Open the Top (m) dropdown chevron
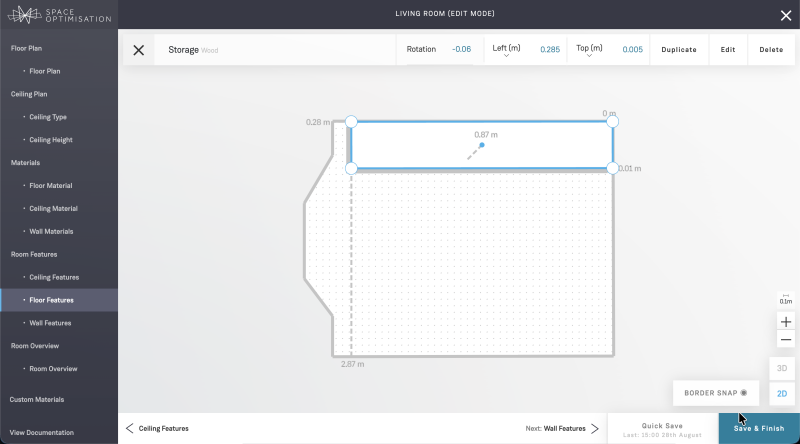Image resolution: width=800 pixels, height=444 pixels. tap(589, 55)
